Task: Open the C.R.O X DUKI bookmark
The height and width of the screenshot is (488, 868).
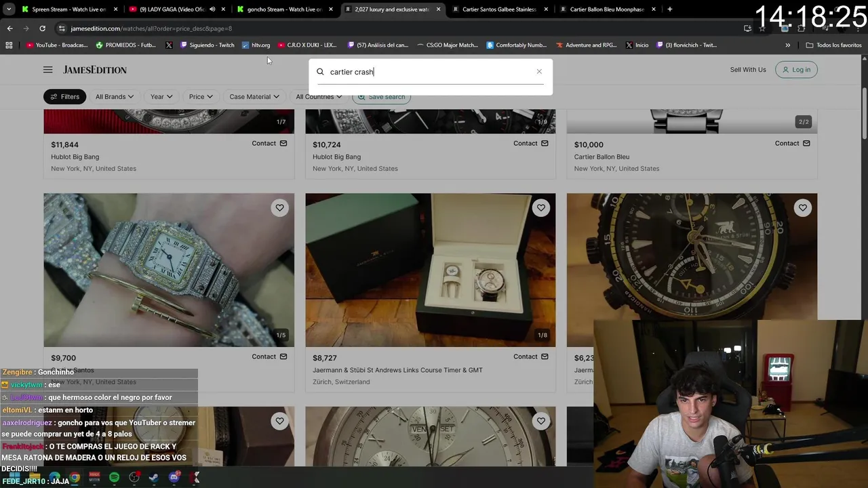Action: tap(307, 45)
